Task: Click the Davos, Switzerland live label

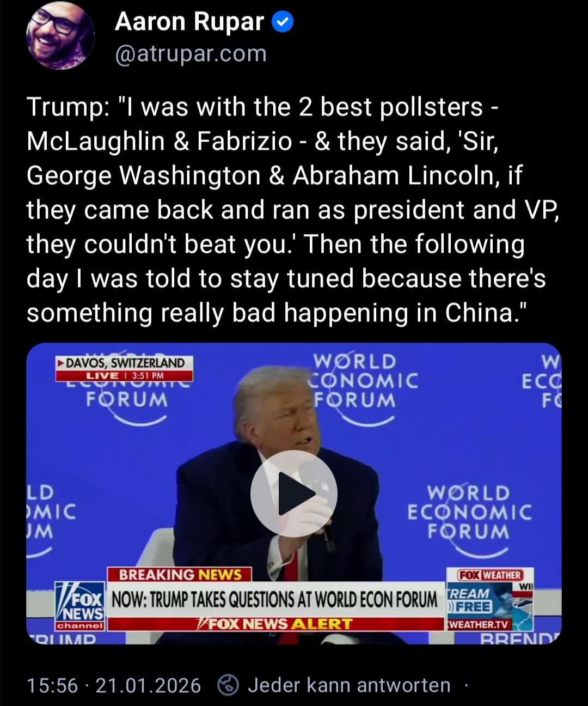Action: 125,368
